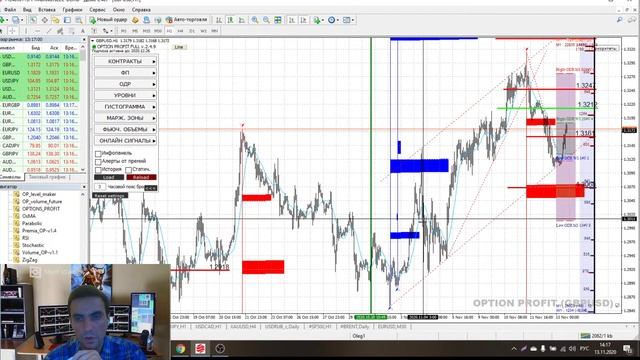This screenshot has width=640, height=360.
Task: Open the Графики menu
Action: point(72,9)
